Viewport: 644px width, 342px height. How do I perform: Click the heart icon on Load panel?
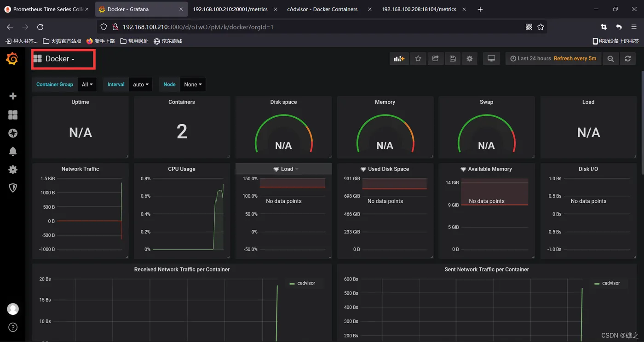[276, 169]
